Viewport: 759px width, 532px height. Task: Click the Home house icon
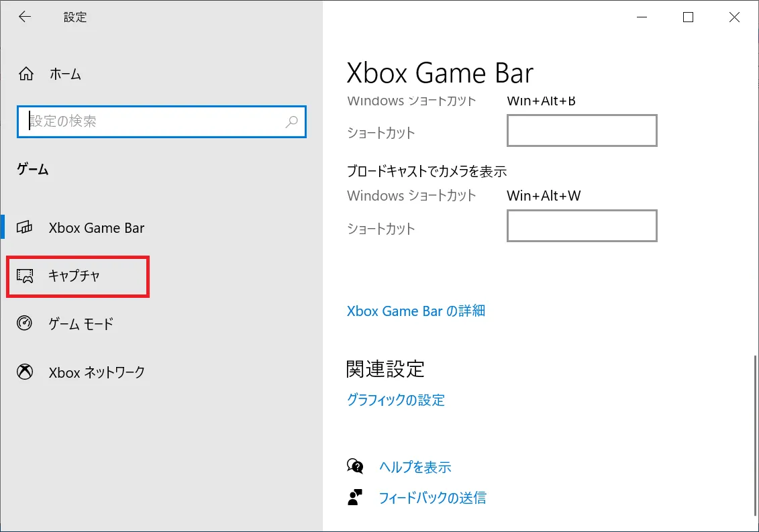point(26,74)
